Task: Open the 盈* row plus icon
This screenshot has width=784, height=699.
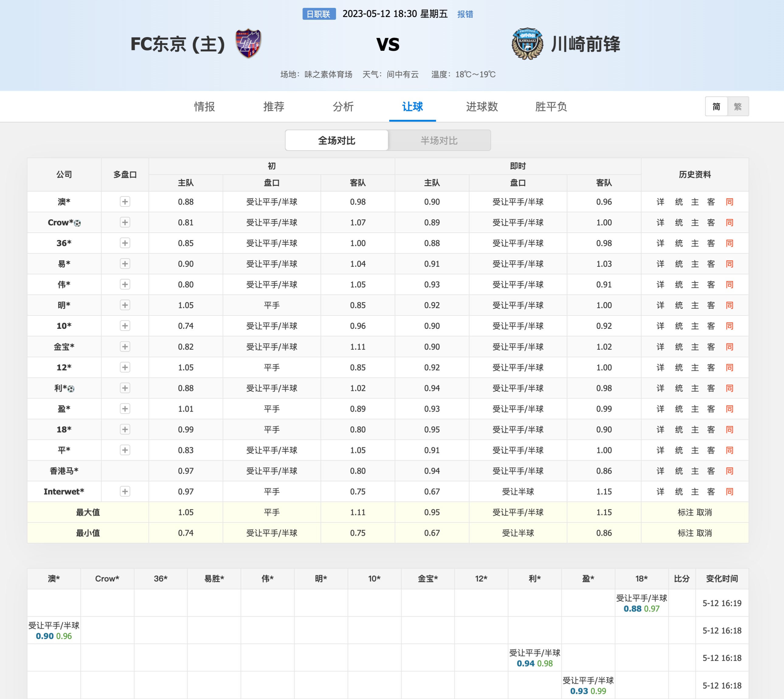Action: click(x=125, y=409)
